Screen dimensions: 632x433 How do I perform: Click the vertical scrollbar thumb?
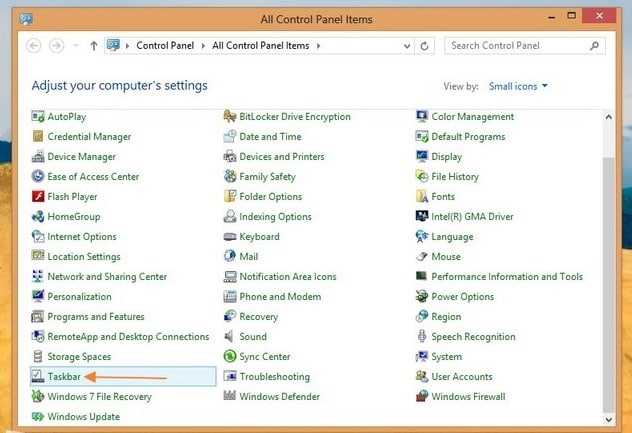click(x=609, y=285)
